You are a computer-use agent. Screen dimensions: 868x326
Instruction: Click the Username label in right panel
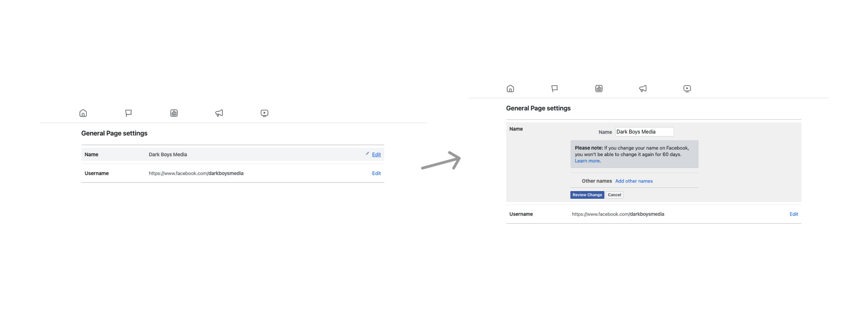coord(521,214)
